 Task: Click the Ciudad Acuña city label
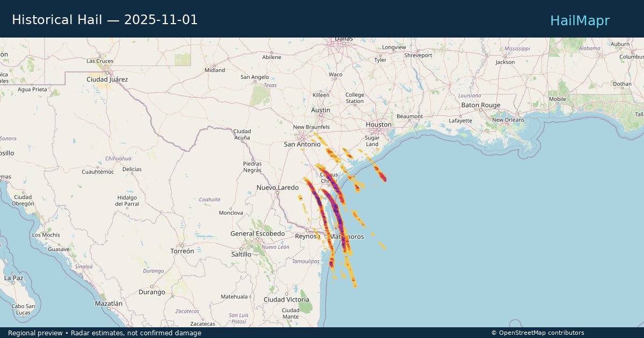click(x=242, y=135)
